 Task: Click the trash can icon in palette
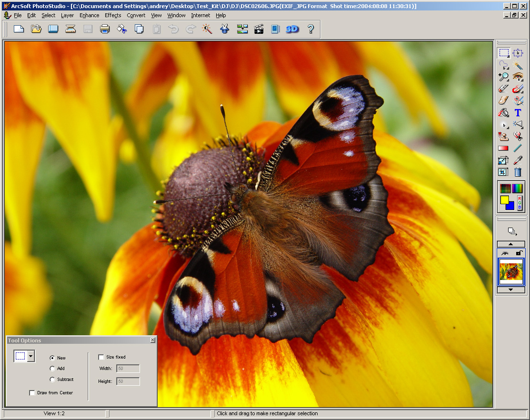click(518, 172)
